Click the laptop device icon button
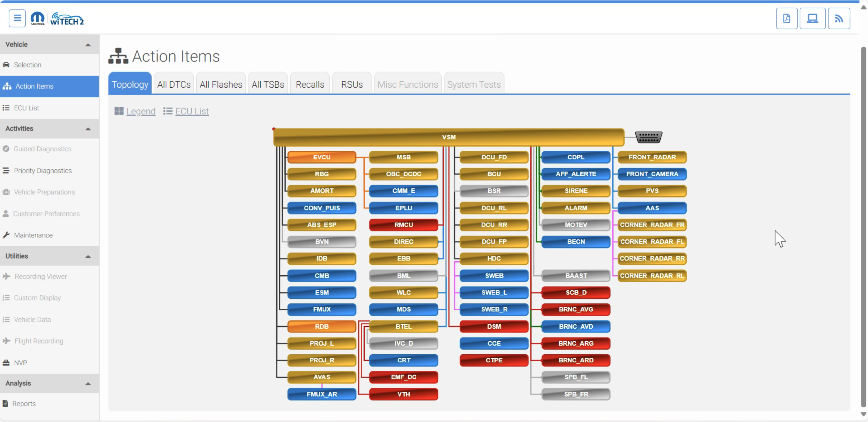The image size is (868, 422). (x=812, y=18)
